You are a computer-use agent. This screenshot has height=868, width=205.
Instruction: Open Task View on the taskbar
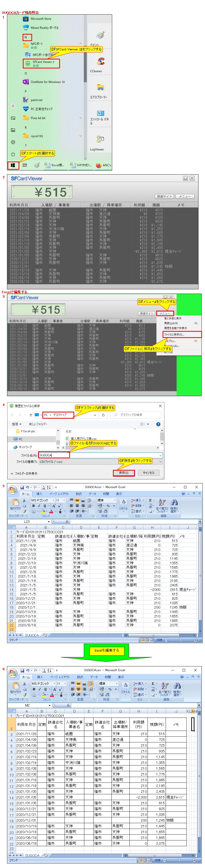[x=25, y=165]
